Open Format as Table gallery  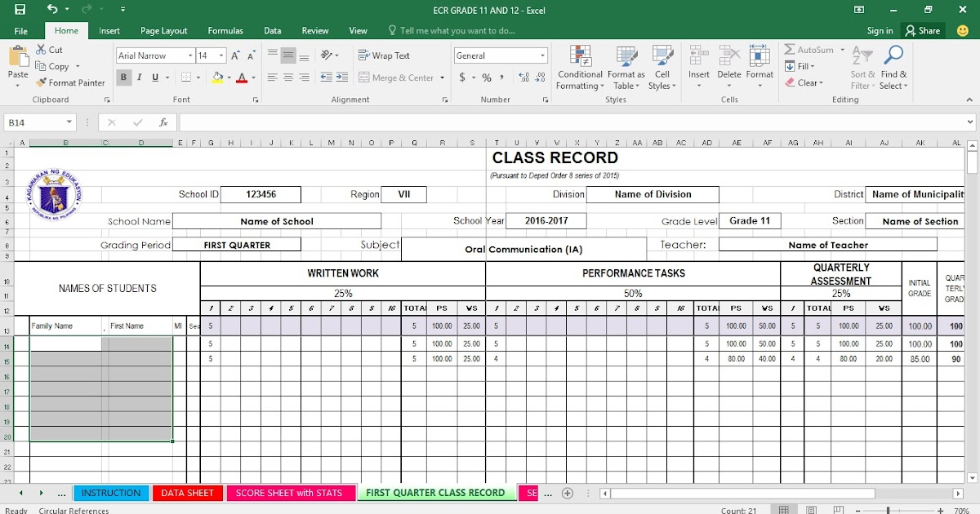(x=626, y=67)
